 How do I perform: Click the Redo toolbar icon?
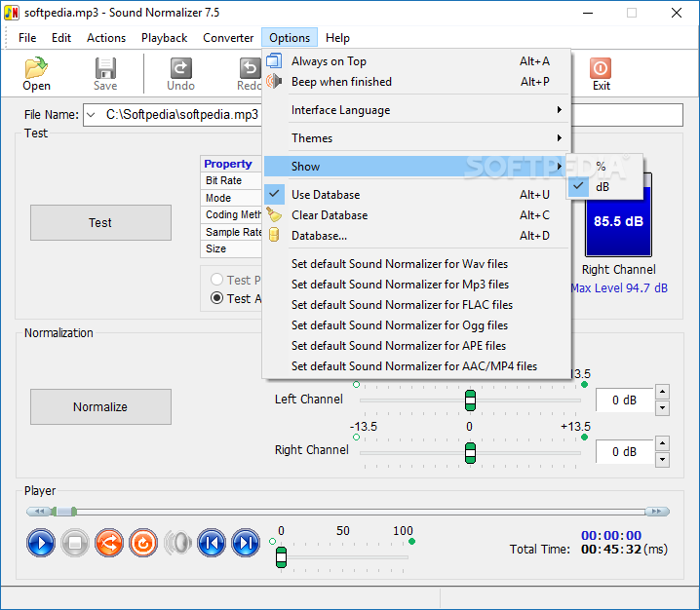coord(250,68)
